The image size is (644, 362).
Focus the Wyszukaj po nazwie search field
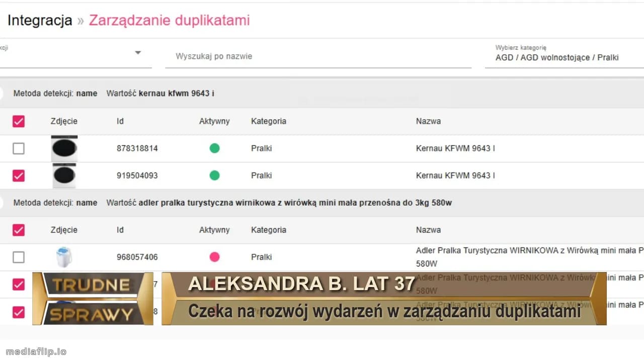click(318, 56)
